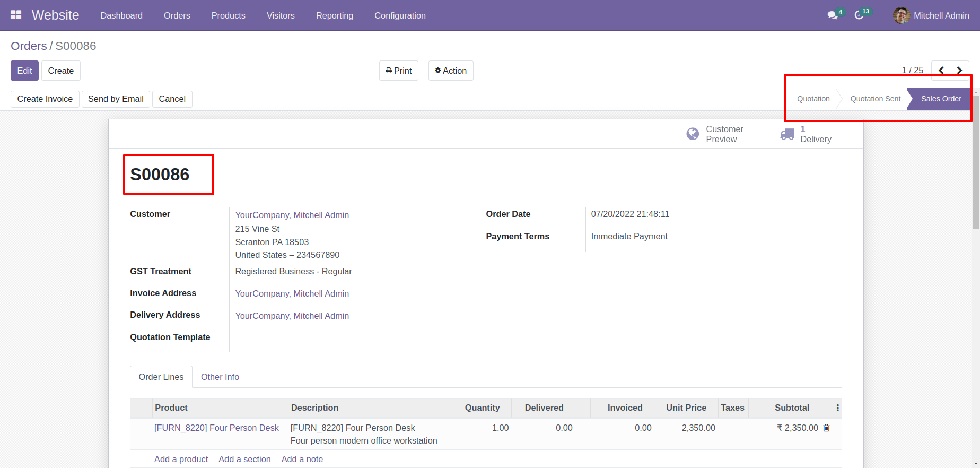
Task: Click the Send by Email button
Action: coord(116,99)
